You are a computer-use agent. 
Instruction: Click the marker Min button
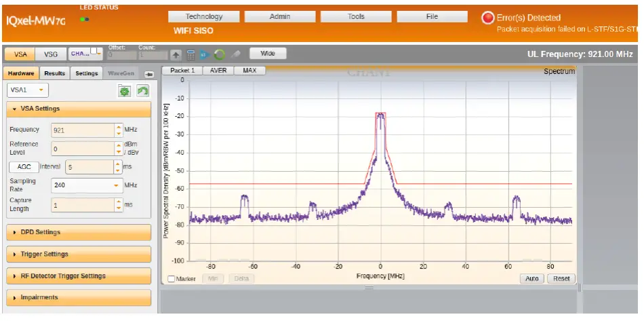213,279
